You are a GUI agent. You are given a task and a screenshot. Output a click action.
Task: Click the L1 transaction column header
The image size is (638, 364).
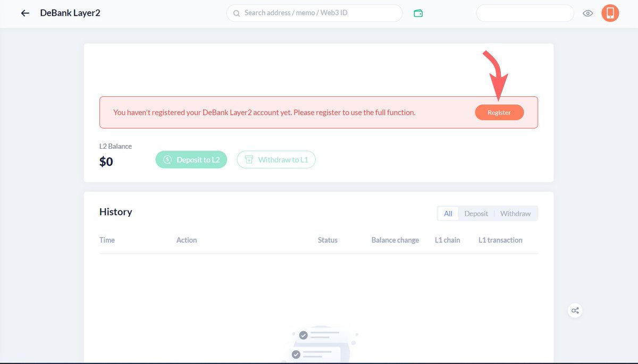click(x=500, y=240)
